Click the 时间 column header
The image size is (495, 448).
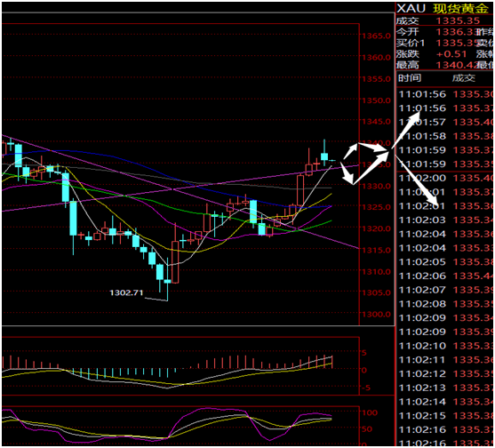tap(410, 77)
